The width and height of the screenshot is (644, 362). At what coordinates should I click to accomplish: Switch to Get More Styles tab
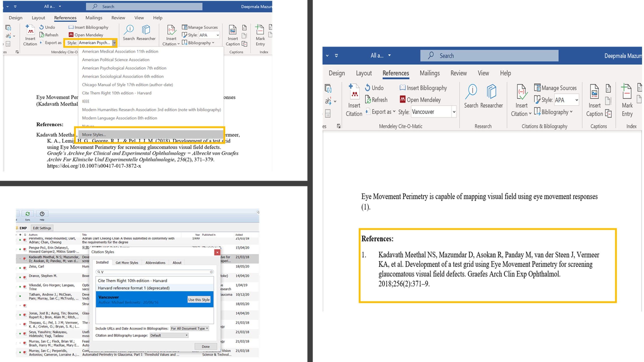click(127, 263)
